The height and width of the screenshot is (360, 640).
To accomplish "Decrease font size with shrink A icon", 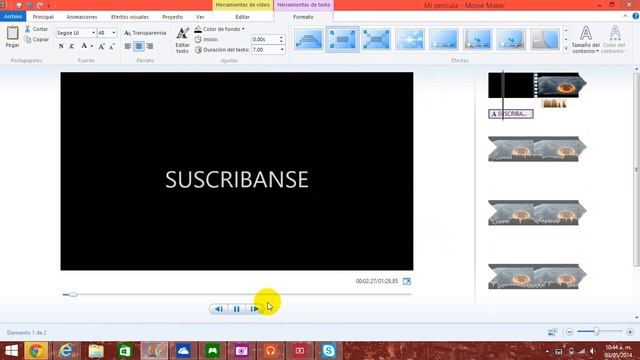I will tap(112, 46).
